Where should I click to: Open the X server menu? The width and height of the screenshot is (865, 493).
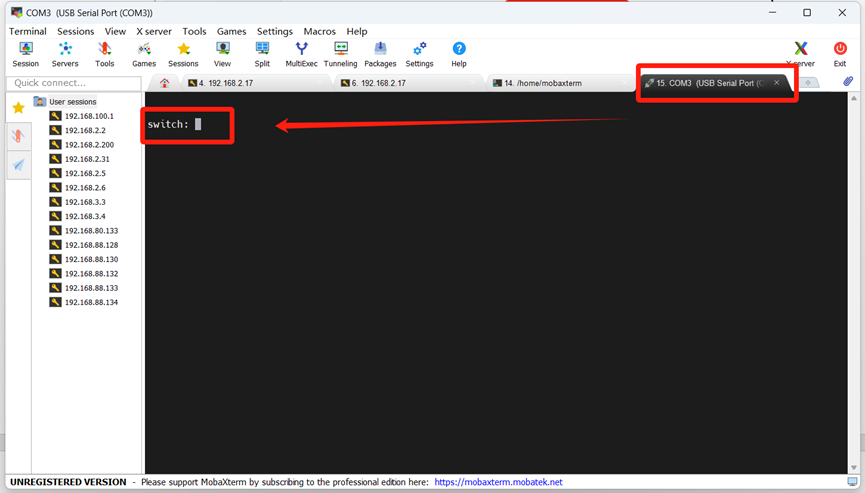[153, 31]
